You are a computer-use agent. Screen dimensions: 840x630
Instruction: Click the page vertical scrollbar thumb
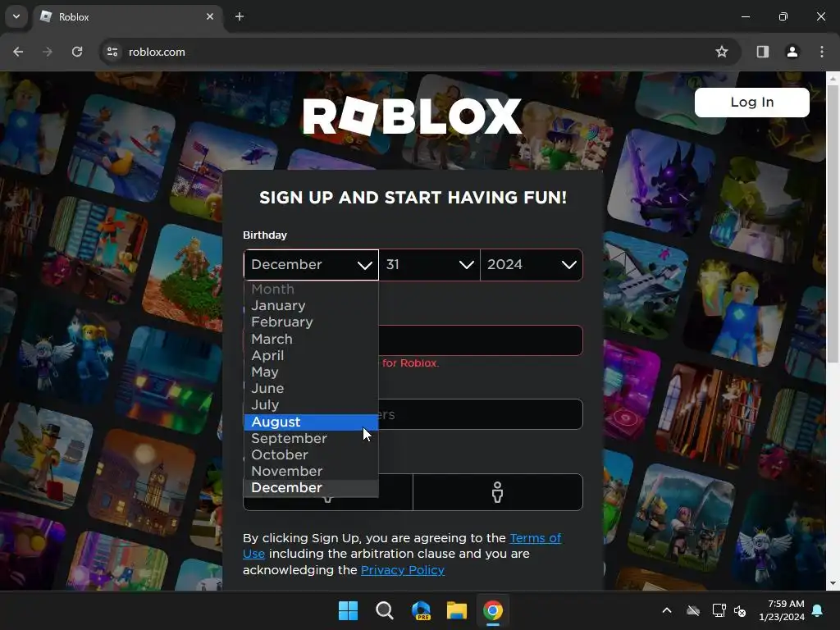(833, 223)
